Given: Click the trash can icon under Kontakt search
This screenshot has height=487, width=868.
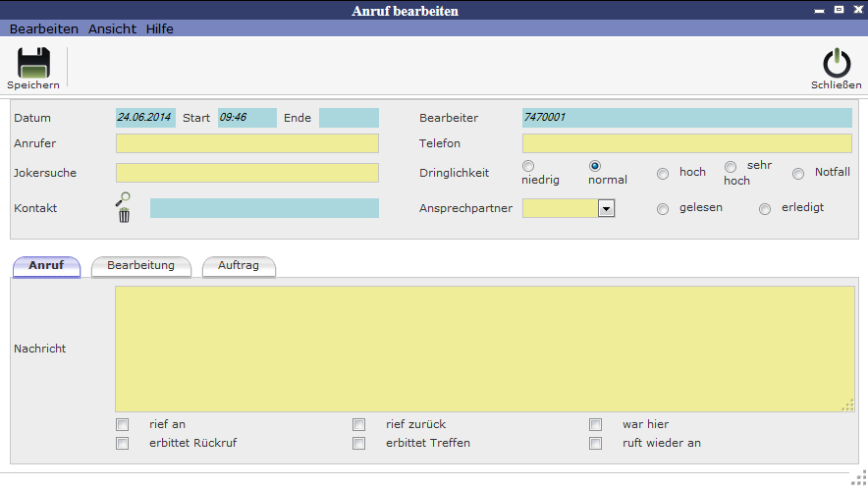Looking at the screenshot, I should click(124, 215).
